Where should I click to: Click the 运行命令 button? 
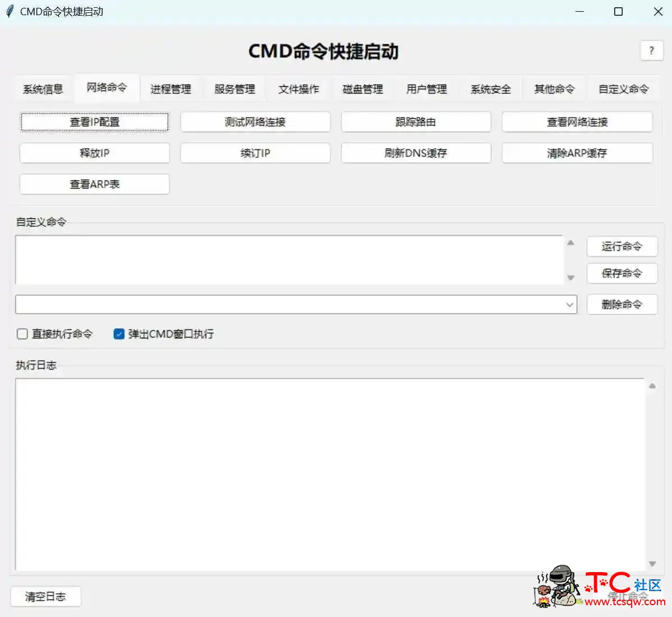click(x=622, y=246)
